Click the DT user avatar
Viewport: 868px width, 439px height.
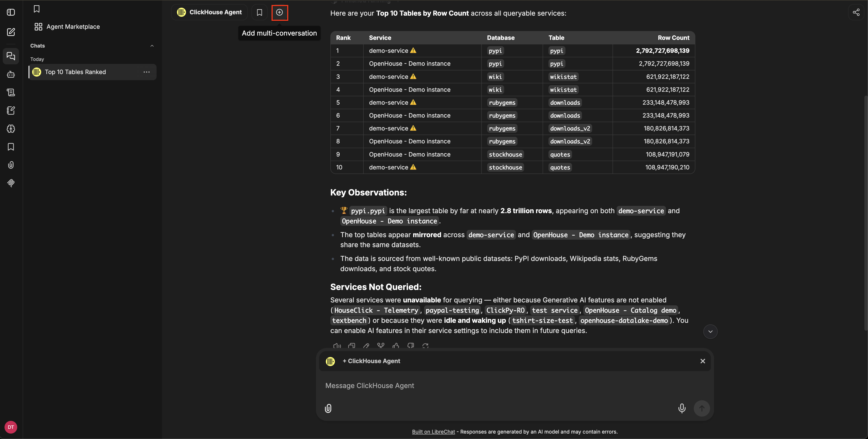(11, 427)
